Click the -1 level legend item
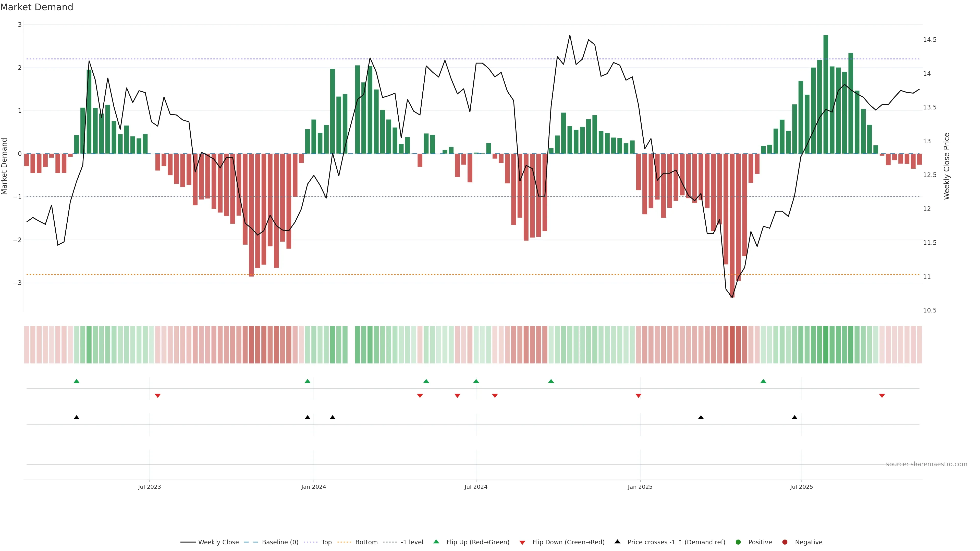 point(412,542)
